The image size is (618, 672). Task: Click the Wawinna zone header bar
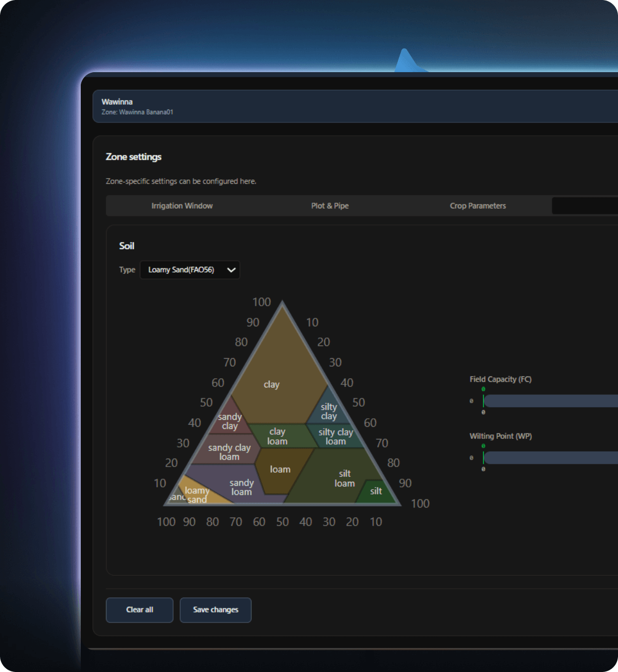(353, 106)
